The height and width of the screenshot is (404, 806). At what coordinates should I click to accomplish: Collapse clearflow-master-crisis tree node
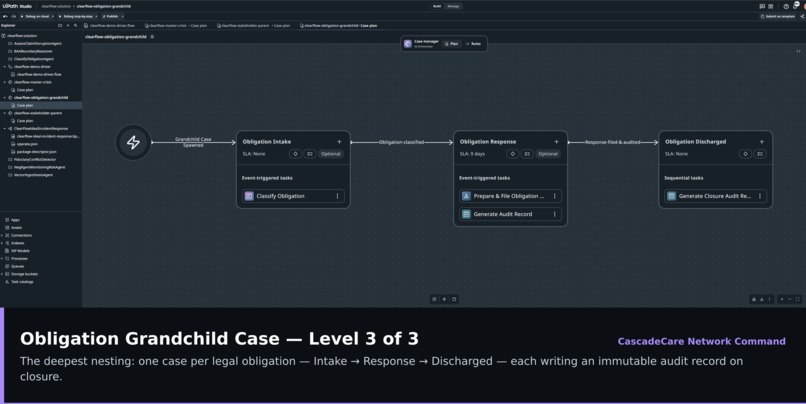[5, 82]
